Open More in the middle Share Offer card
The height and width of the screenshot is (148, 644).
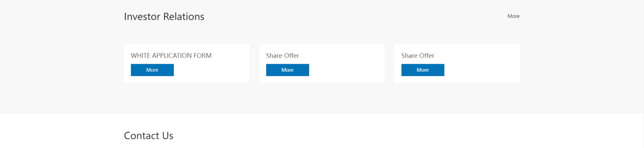coord(287,70)
